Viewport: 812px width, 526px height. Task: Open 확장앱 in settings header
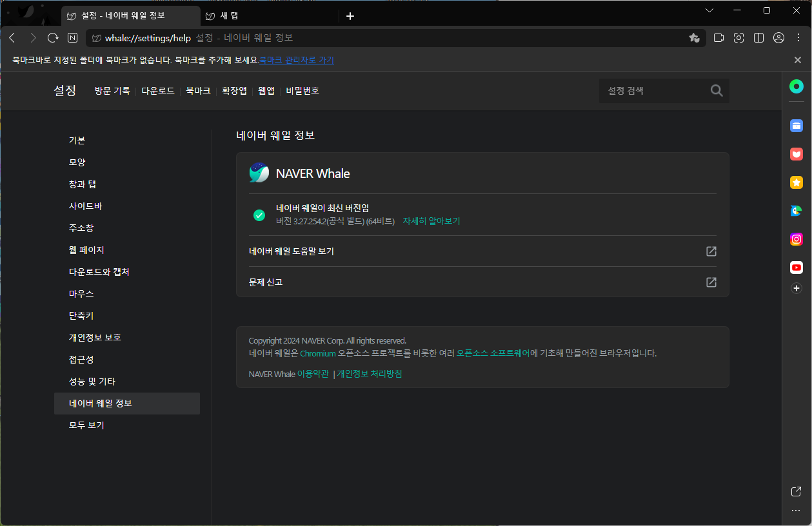[x=234, y=91]
